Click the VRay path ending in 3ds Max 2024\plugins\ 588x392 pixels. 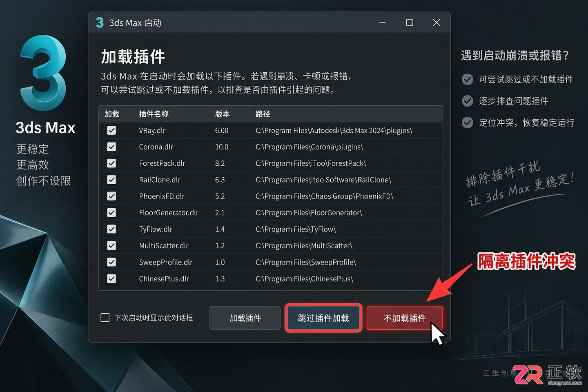pos(334,131)
